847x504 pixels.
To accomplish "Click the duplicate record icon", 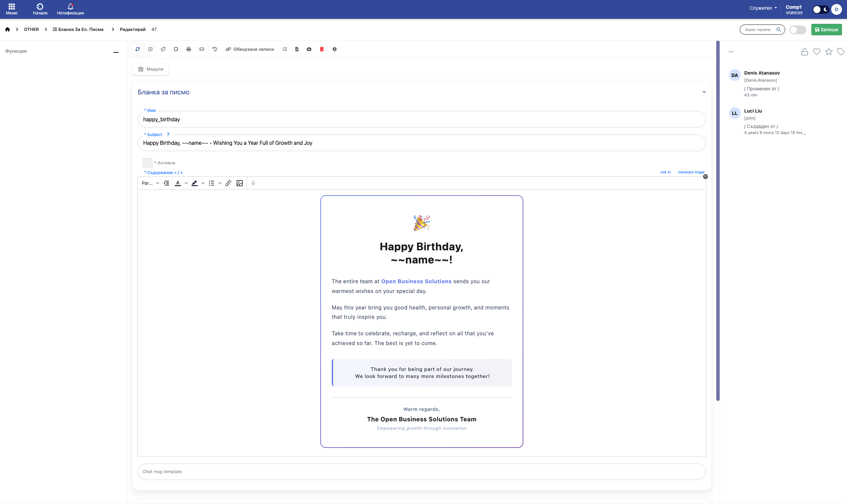I will click(x=163, y=49).
